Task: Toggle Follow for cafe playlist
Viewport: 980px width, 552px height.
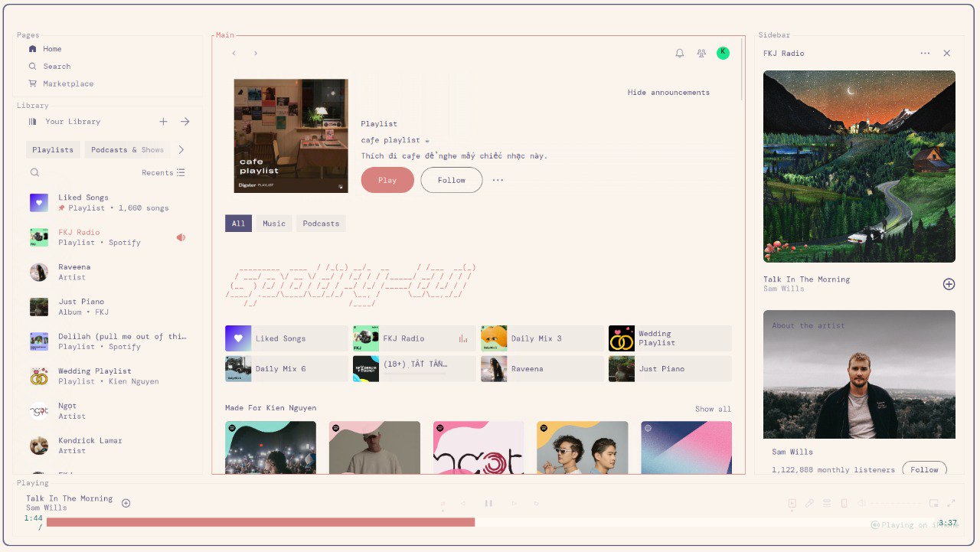Action: 452,180
